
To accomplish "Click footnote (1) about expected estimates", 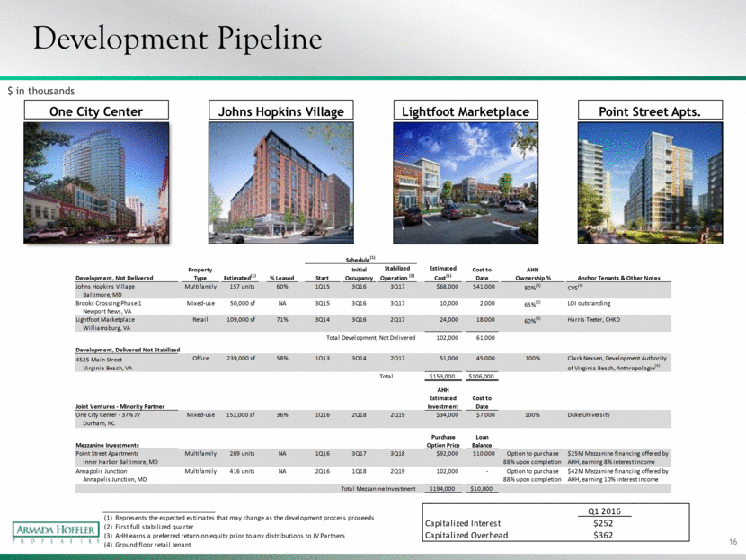I will point(239,518).
